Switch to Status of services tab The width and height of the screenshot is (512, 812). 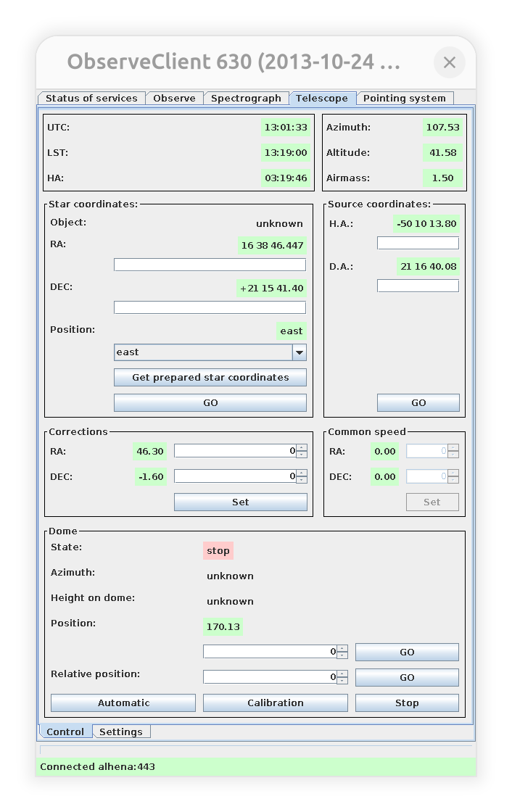point(91,99)
